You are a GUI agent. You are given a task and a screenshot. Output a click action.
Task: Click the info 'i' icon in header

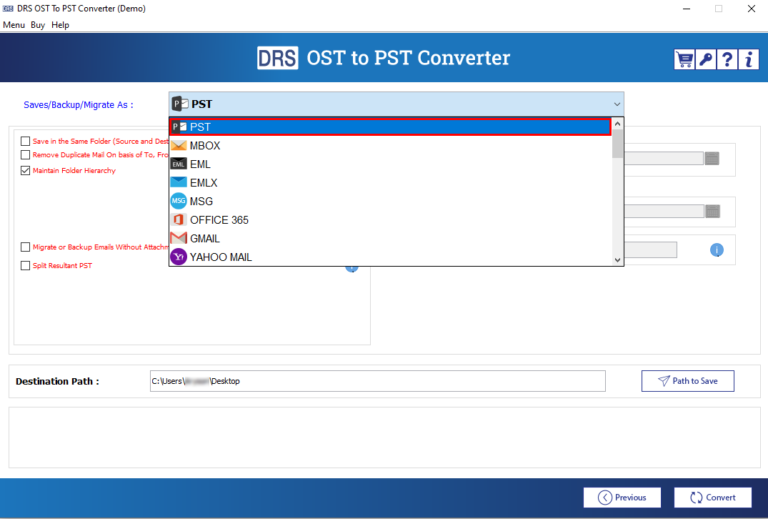(748, 59)
